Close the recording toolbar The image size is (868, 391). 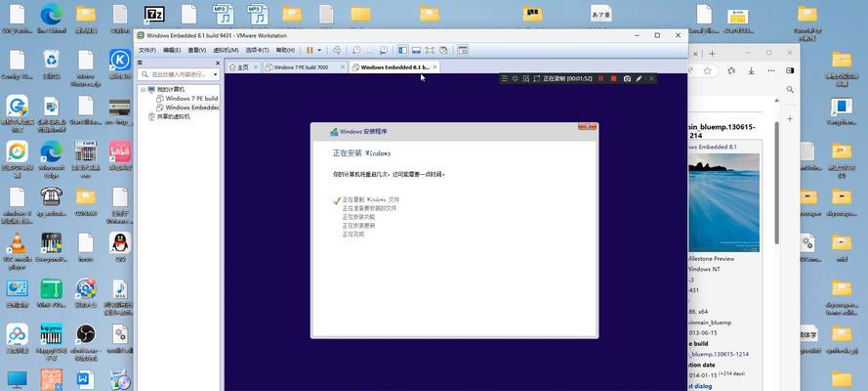[x=651, y=79]
